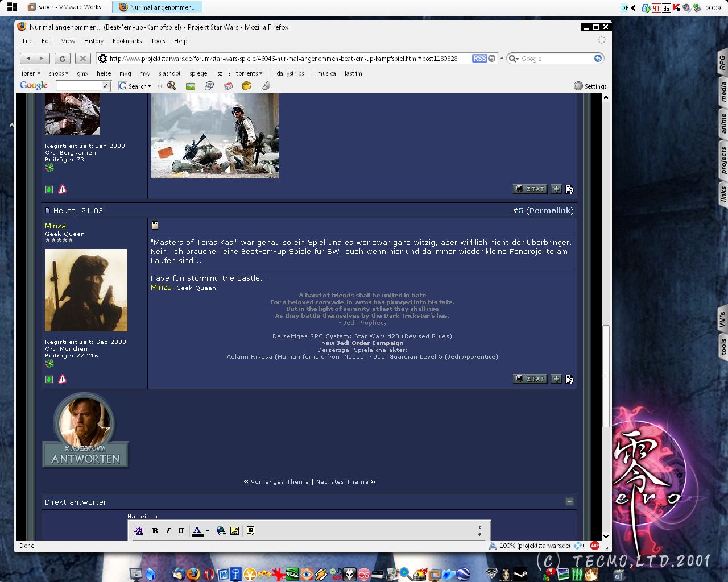Open the Bookmarks menu
This screenshot has height=582, width=728.
tap(127, 41)
